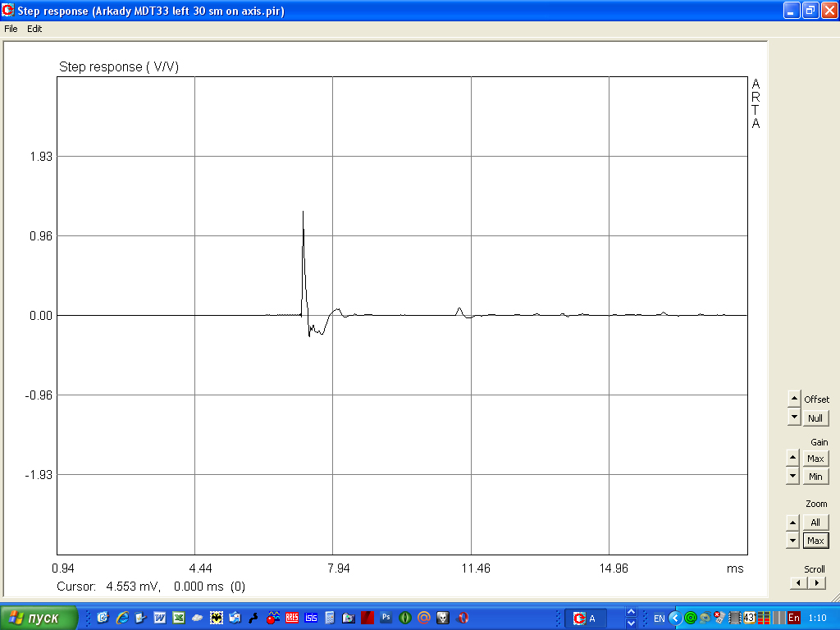Launch The Bat! mail client icon
840x630 pixels.
217,619
